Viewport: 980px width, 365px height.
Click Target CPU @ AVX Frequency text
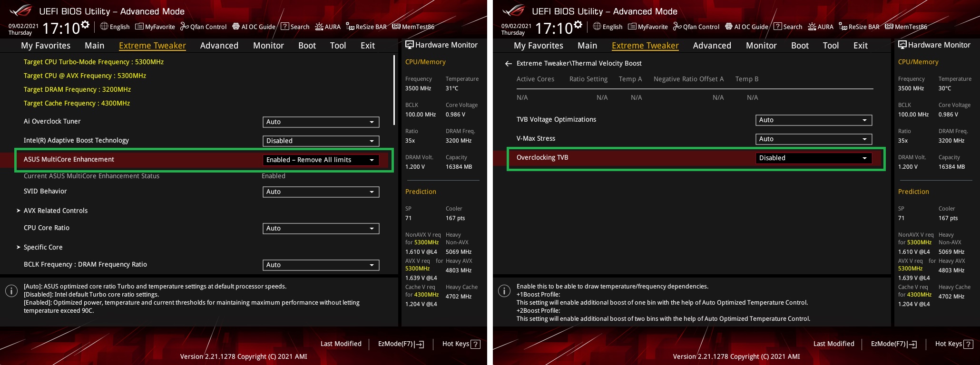pos(85,76)
